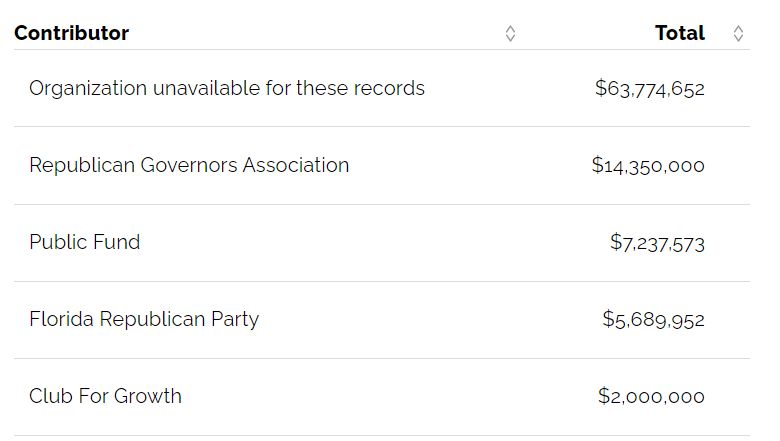The image size is (780, 441).
Task: Sort Contributor ascending using the up arrow
Action: click(x=510, y=28)
